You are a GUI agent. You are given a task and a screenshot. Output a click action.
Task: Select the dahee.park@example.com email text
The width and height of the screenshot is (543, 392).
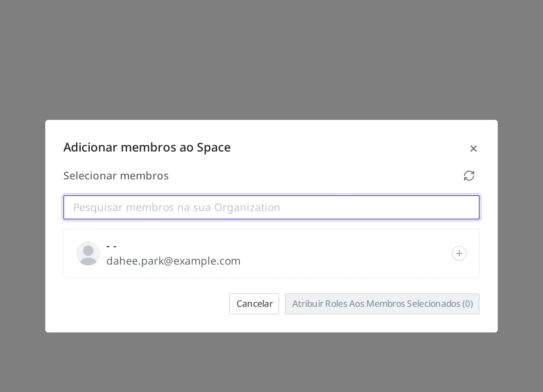click(173, 261)
